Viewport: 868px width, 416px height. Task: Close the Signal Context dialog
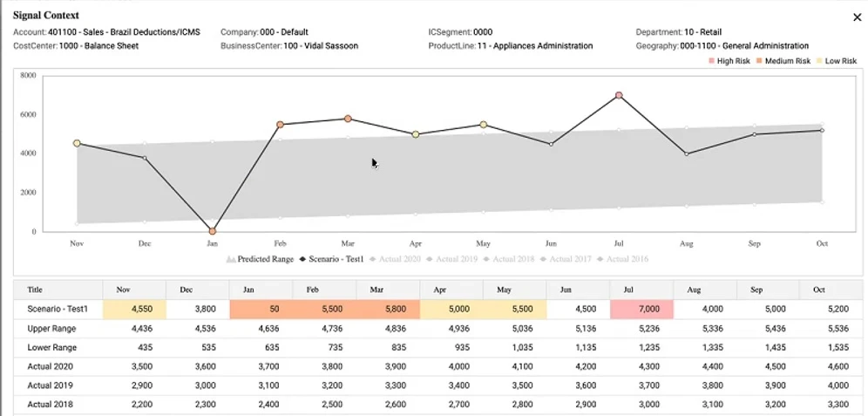(856, 17)
